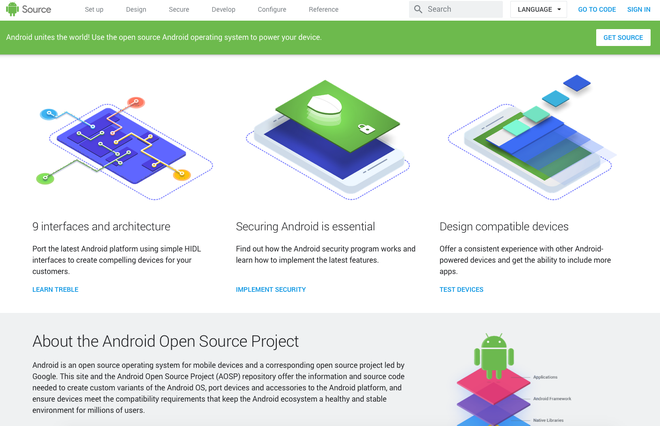Click the 'Securing Android is essential' heading

click(305, 226)
